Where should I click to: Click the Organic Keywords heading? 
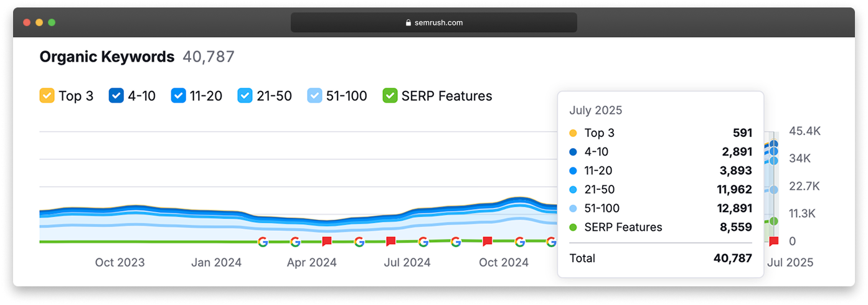click(x=106, y=57)
